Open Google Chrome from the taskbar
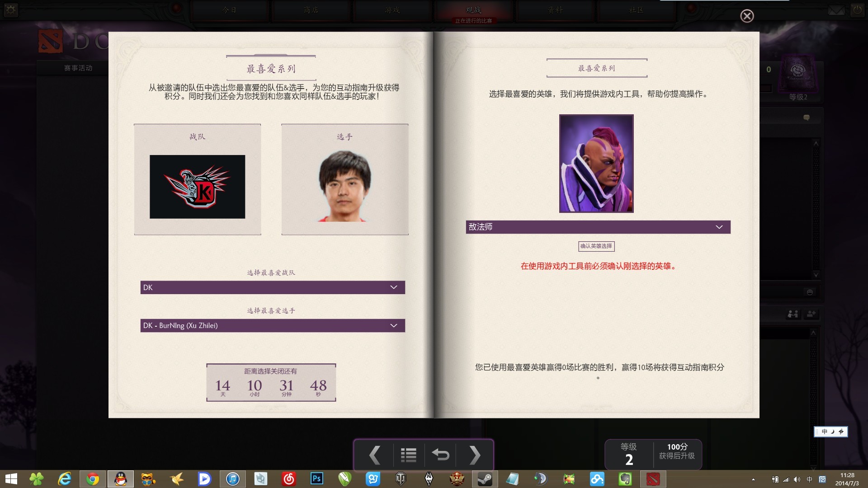The height and width of the screenshot is (488, 868). pos(93,479)
